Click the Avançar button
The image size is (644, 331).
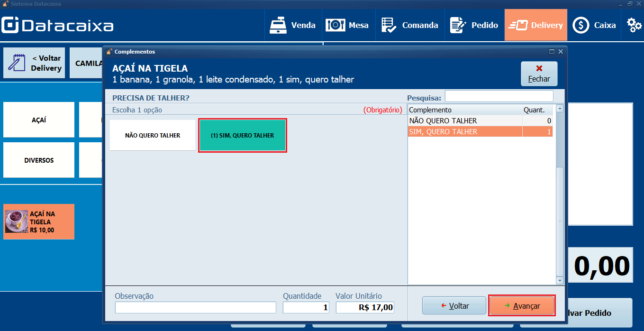(522, 305)
